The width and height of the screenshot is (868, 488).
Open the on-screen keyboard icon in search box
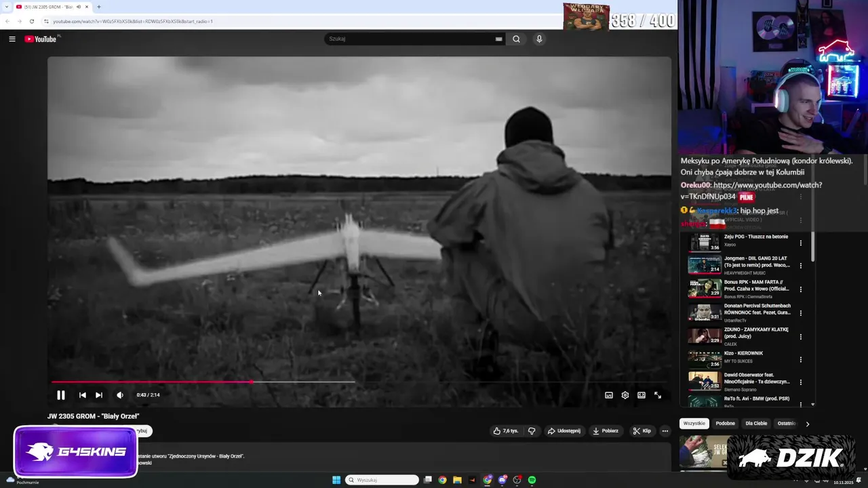click(499, 39)
